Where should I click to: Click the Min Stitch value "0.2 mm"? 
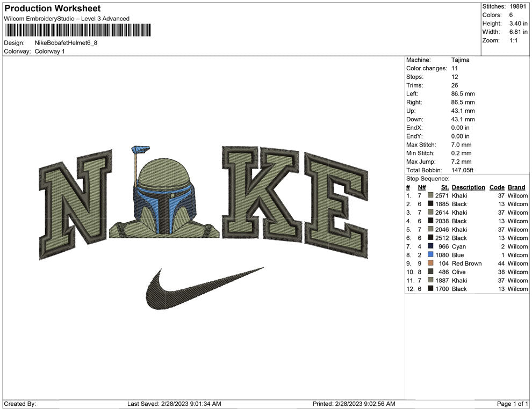click(461, 153)
